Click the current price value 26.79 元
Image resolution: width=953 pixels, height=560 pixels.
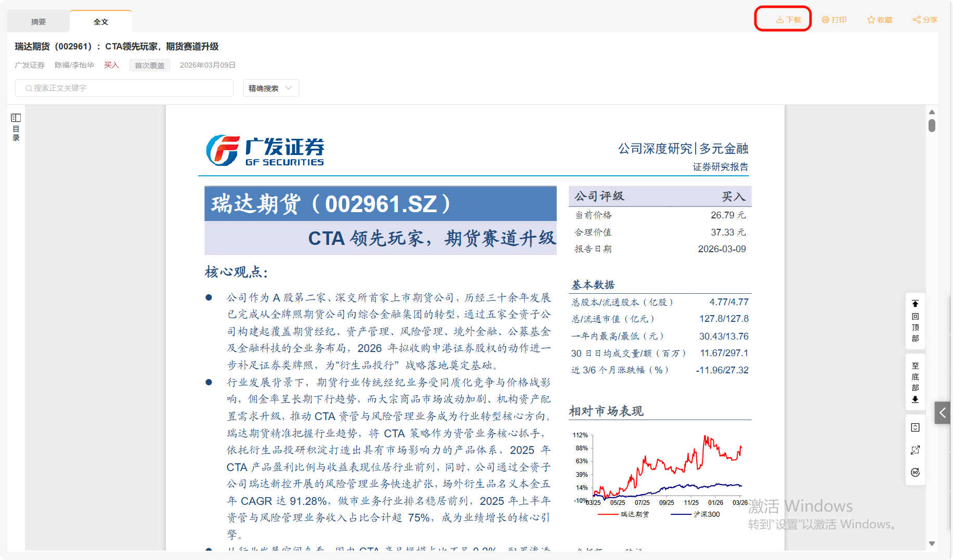click(x=728, y=215)
